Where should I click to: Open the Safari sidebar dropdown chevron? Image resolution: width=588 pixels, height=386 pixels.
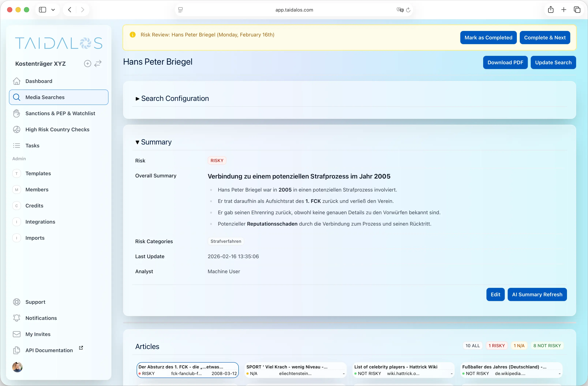point(53,10)
